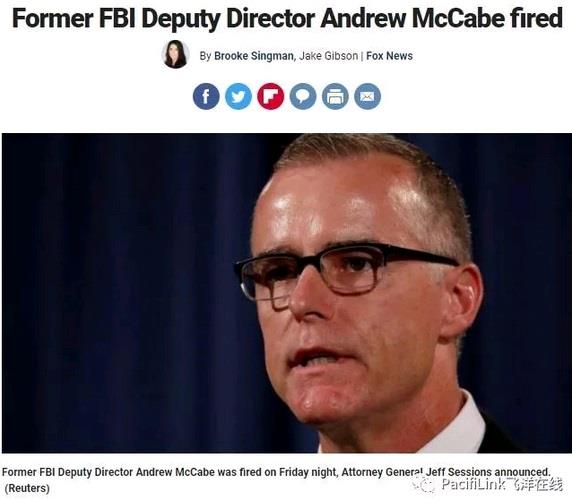Image resolution: width=572 pixels, height=500 pixels.
Task: Click the Reuters credit text
Action: click(27, 488)
